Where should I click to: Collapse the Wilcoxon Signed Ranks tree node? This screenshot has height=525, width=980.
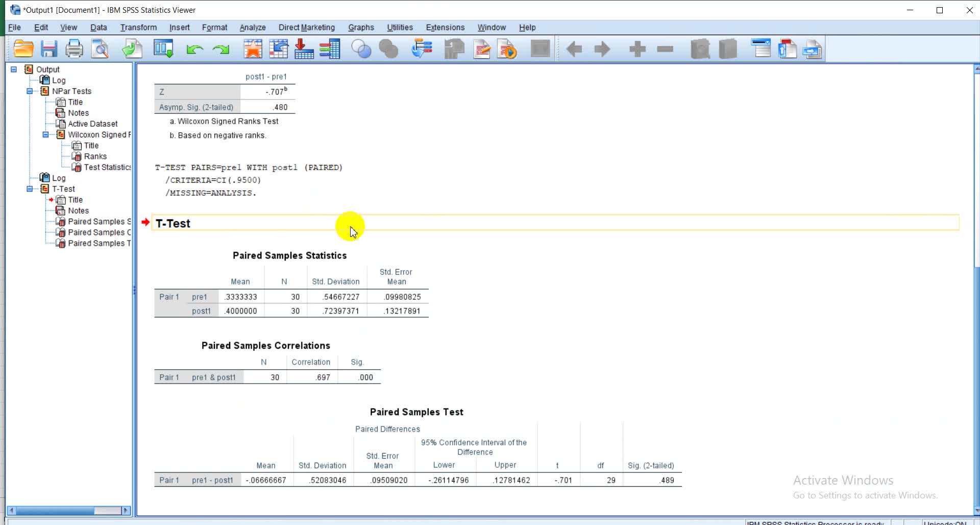tap(45, 135)
